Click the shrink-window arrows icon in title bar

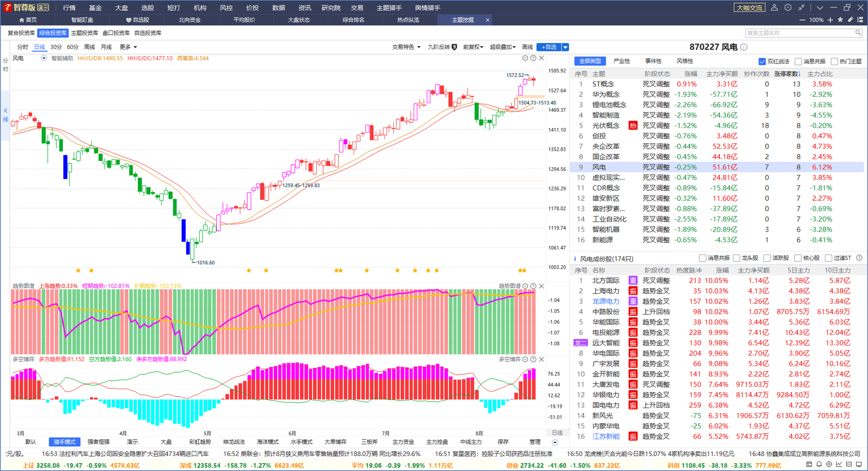point(802,8)
